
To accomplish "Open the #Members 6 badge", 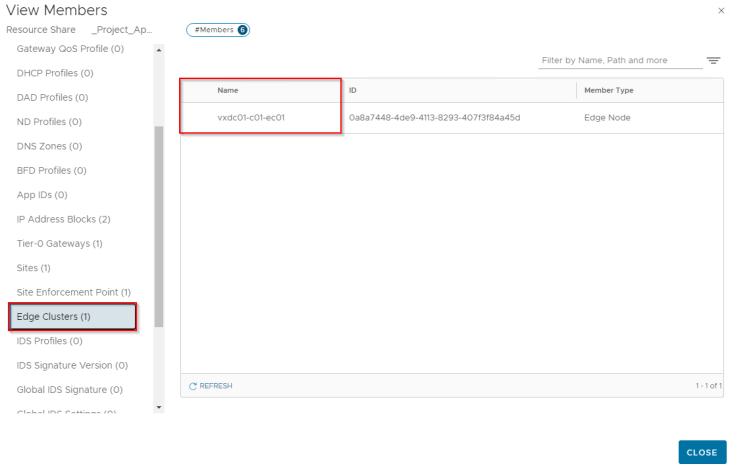I will (x=218, y=30).
